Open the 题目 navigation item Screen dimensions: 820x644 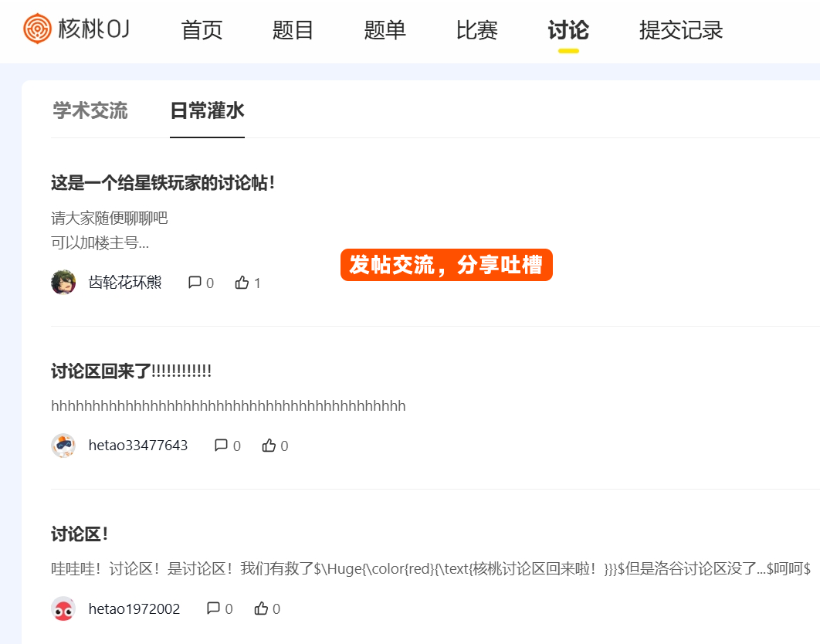(x=293, y=30)
